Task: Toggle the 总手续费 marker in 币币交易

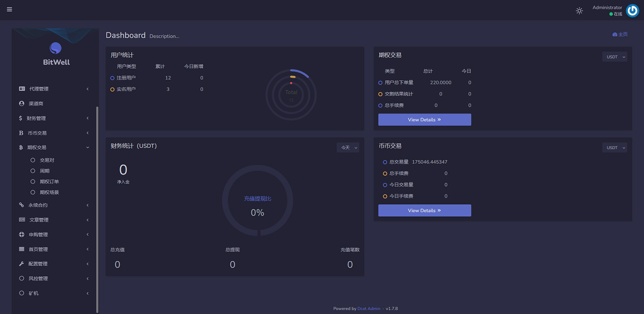Action: coord(385,174)
